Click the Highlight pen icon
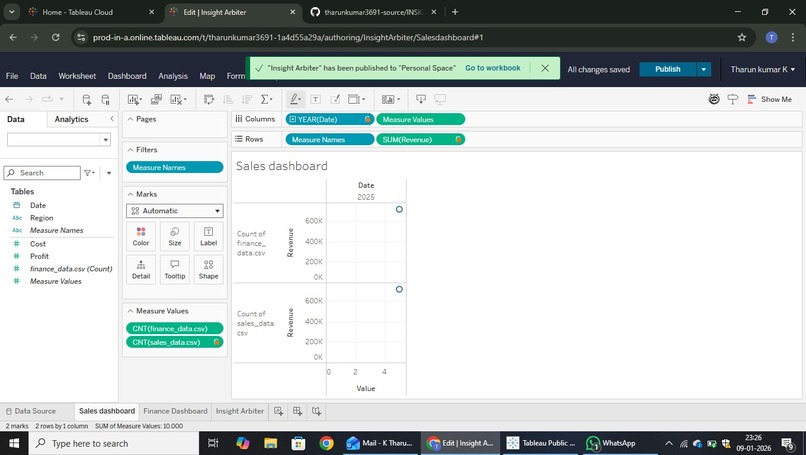Image resolution: width=806 pixels, height=455 pixels. pyautogui.click(x=295, y=99)
